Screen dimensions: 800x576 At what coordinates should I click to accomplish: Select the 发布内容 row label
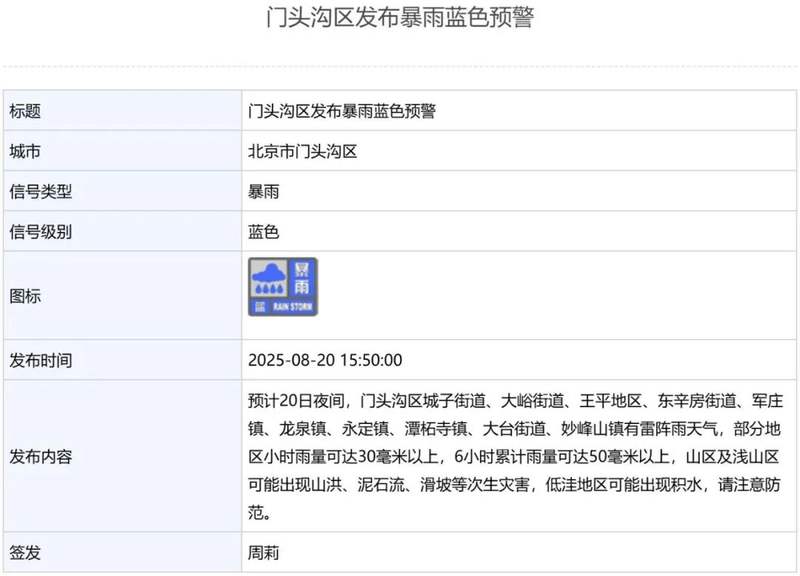[41, 457]
